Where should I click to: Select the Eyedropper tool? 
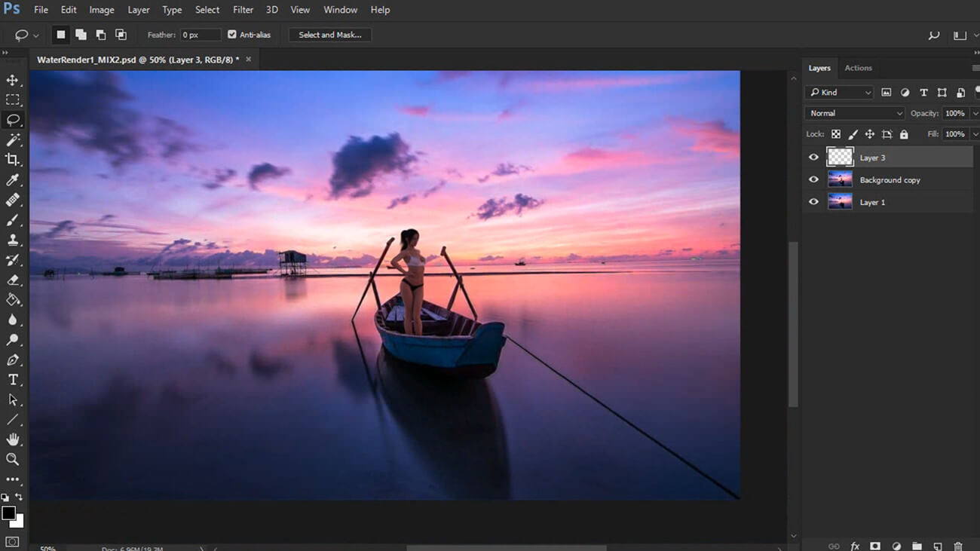[x=13, y=180]
